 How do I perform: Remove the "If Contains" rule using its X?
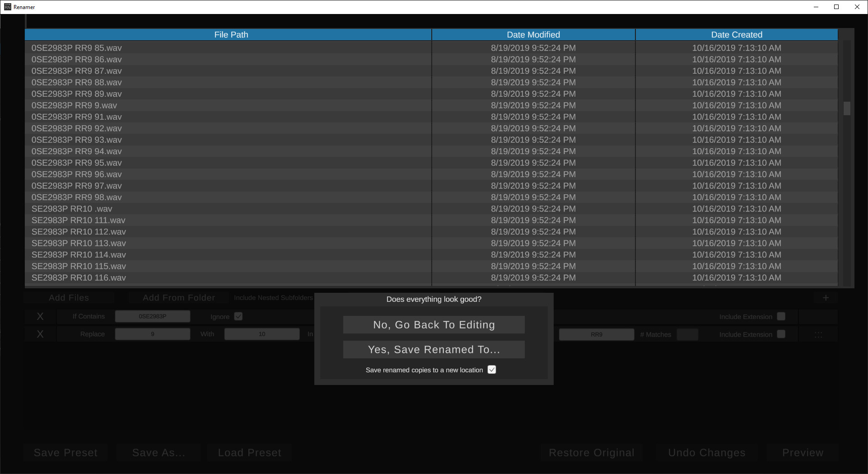coord(40,316)
